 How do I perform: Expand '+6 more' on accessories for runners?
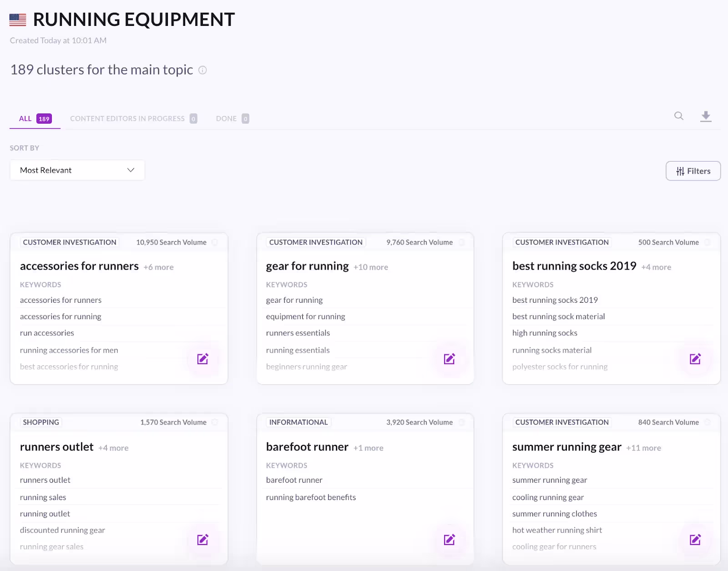click(159, 267)
